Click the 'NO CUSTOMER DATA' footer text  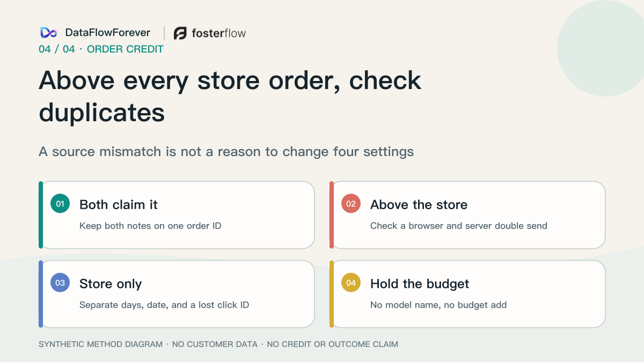click(x=215, y=344)
